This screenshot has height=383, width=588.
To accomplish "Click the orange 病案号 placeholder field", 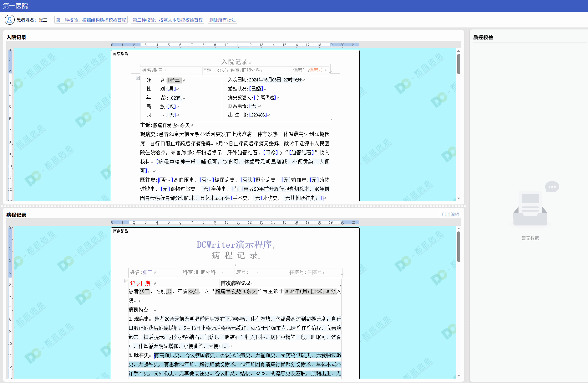I will click(x=316, y=70).
